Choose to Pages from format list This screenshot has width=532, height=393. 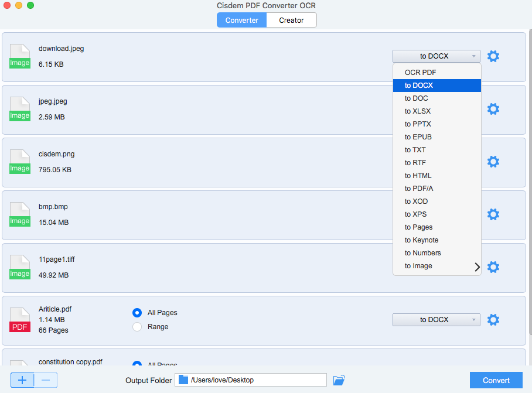(x=437, y=227)
